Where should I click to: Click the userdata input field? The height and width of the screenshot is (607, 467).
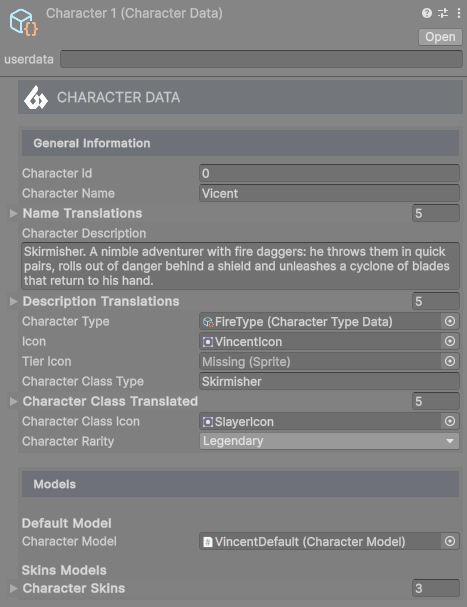click(x=261, y=59)
